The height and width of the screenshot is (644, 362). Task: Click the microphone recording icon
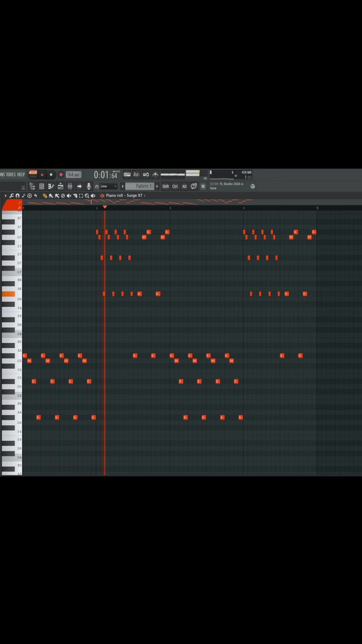tap(89, 186)
